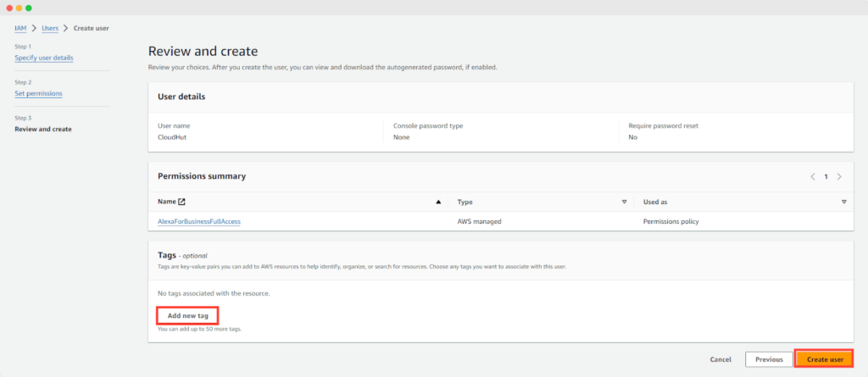Go to next permissions page arrow

click(839, 176)
